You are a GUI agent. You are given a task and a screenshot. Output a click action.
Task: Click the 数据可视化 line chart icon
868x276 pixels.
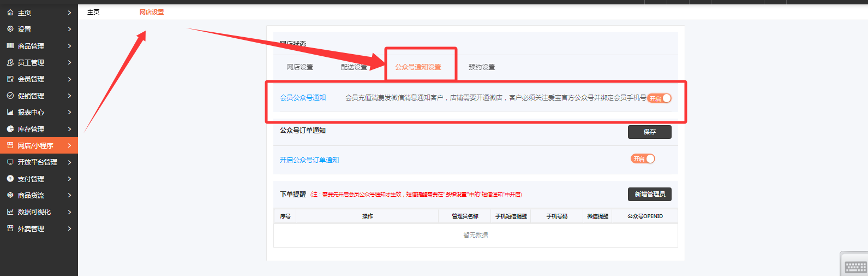pos(10,212)
